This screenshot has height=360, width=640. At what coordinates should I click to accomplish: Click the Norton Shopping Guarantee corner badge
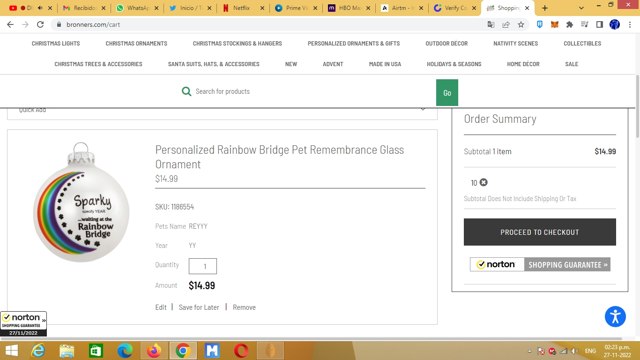[x=23, y=324]
